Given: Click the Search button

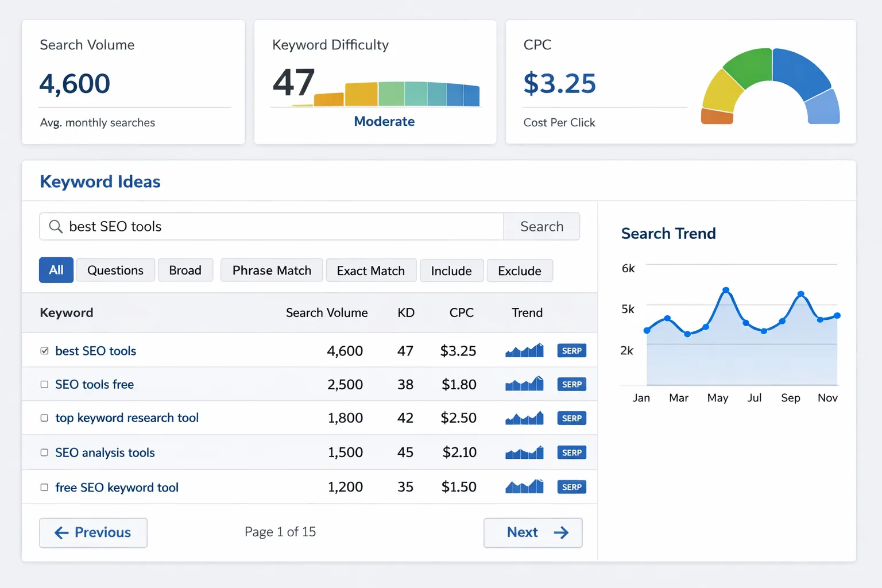Looking at the screenshot, I should coord(541,226).
